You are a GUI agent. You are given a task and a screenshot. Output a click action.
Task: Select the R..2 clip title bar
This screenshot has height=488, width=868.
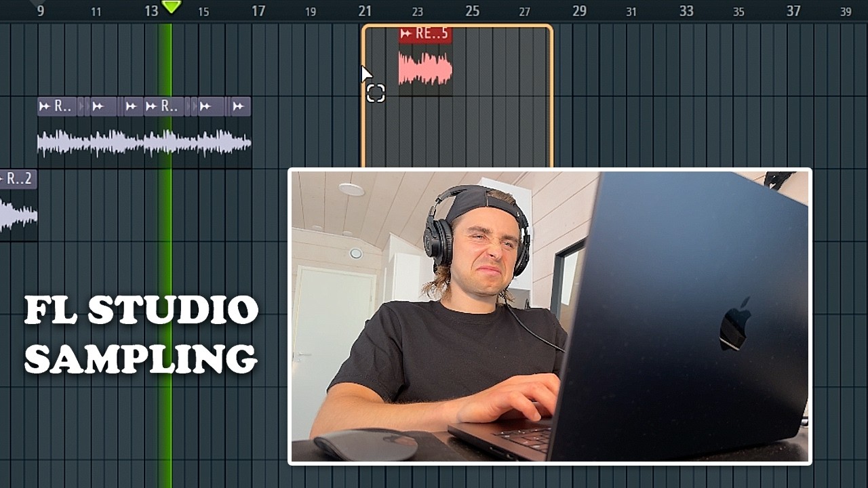point(18,179)
